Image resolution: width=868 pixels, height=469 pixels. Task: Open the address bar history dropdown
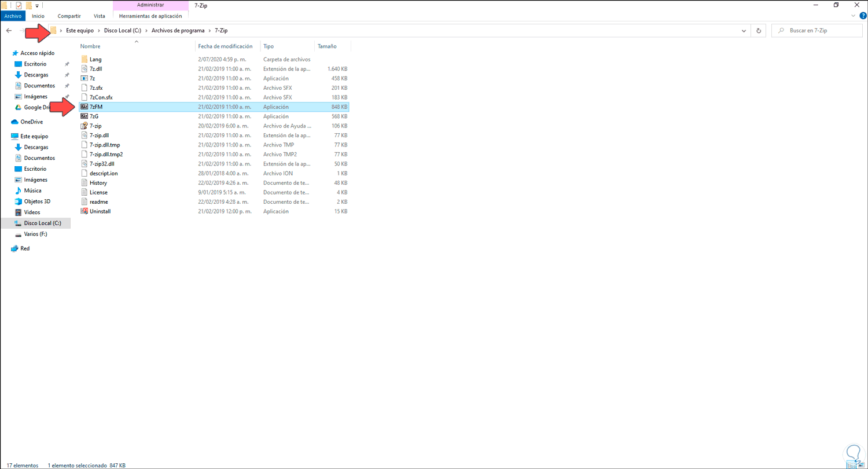tap(744, 30)
